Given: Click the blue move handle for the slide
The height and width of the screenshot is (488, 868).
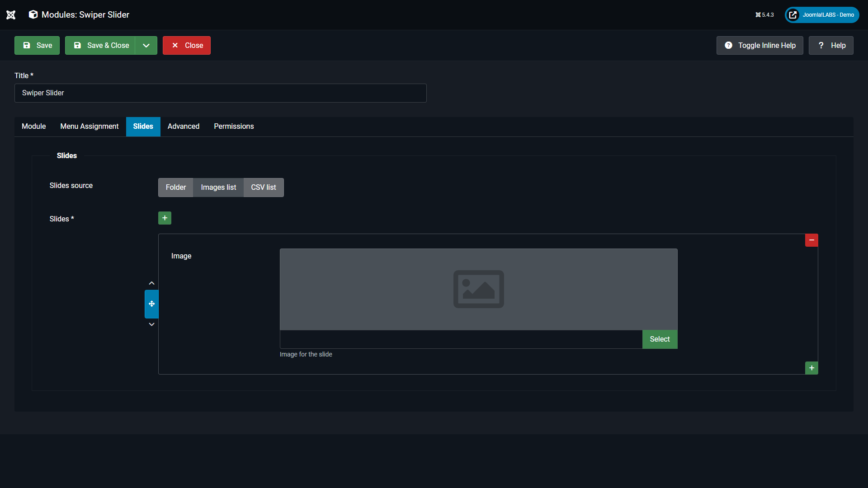Looking at the screenshot, I should [x=151, y=304].
